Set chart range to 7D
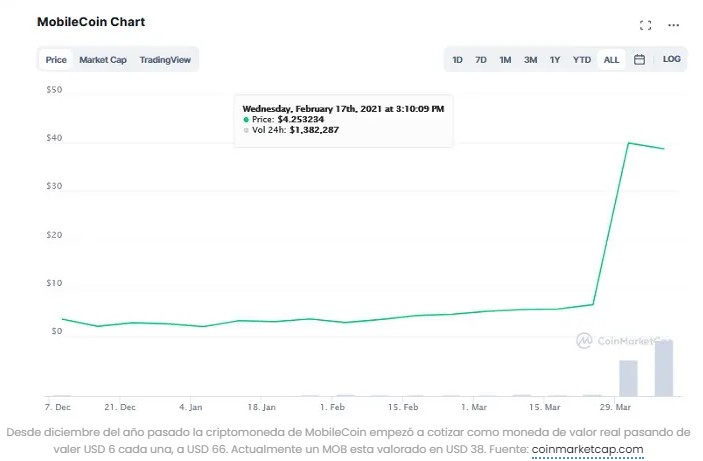The image size is (703, 461). point(481,60)
